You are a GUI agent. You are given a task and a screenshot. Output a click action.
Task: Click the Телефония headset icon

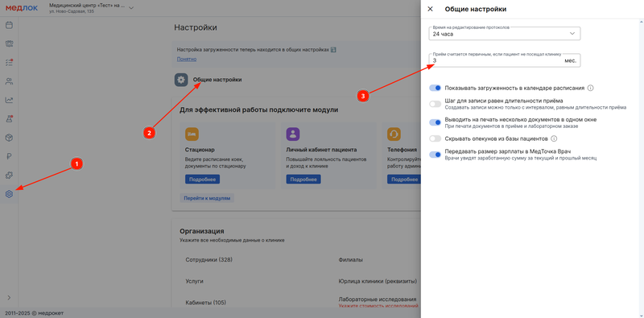click(394, 134)
